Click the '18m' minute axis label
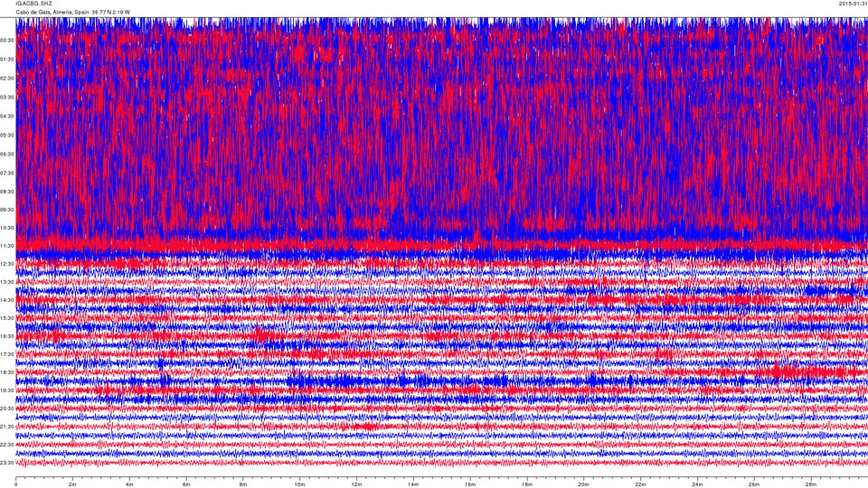 tap(526, 484)
